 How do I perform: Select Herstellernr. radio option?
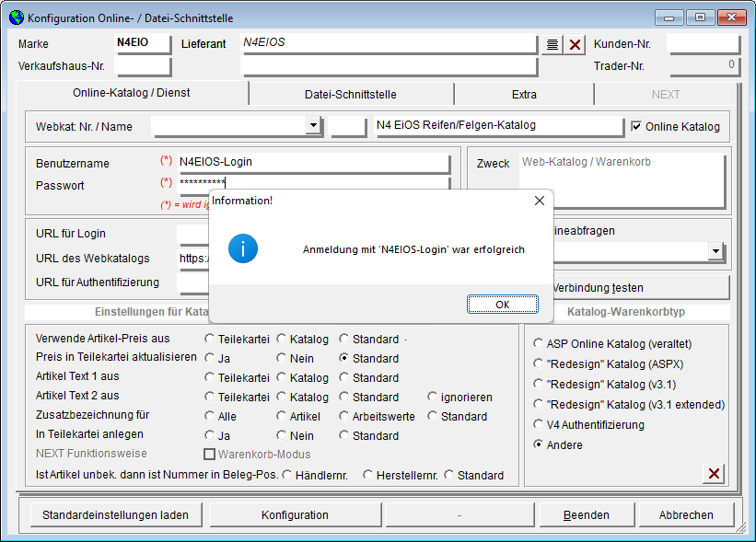[368, 475]
